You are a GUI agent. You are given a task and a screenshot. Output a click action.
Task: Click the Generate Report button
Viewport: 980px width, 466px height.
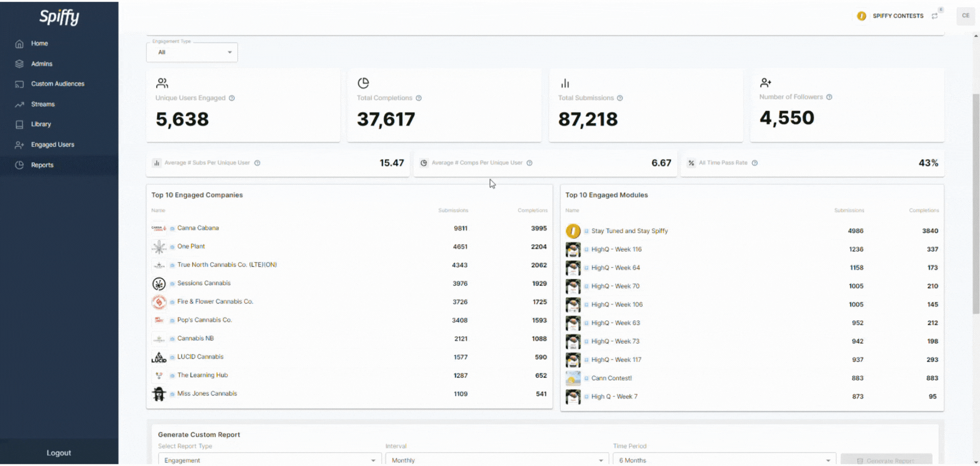[886, 460]
